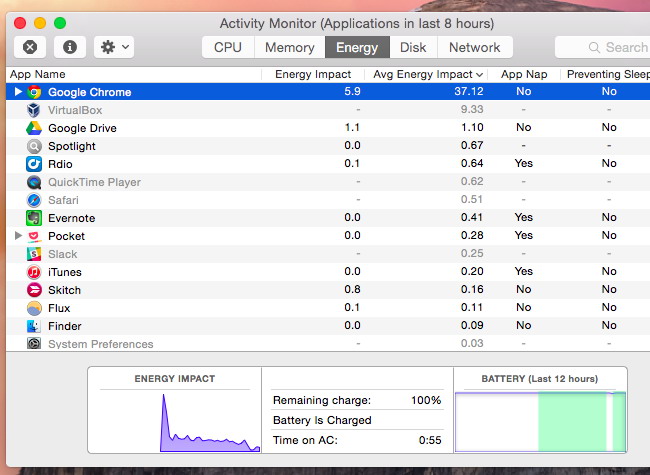Select the QuickTime Player row
This screenshot has width=650, height=475.
click(328, 182)
